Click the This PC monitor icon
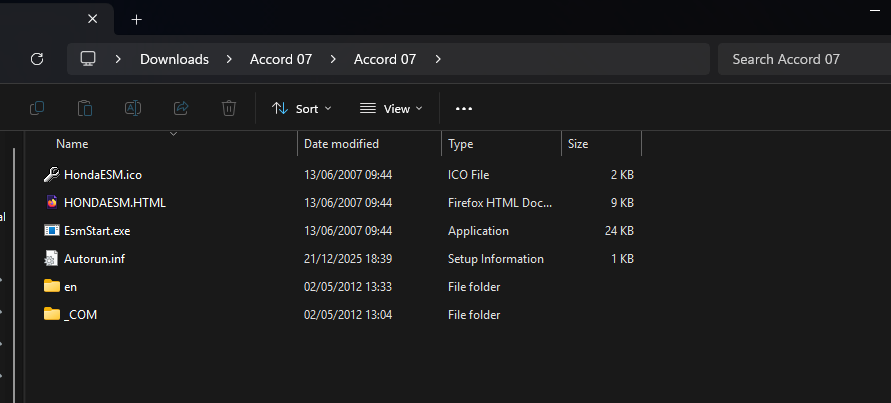 pyautogui.click(x=88, y=59)
